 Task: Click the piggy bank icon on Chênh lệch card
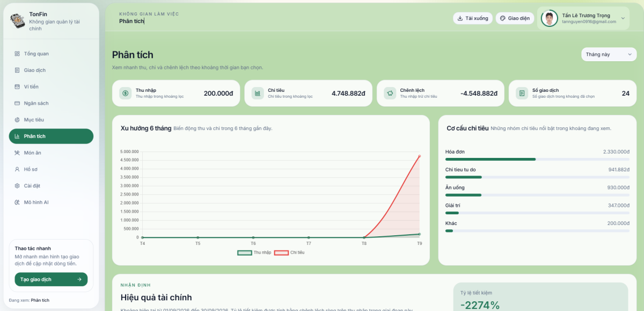[390, 93]
